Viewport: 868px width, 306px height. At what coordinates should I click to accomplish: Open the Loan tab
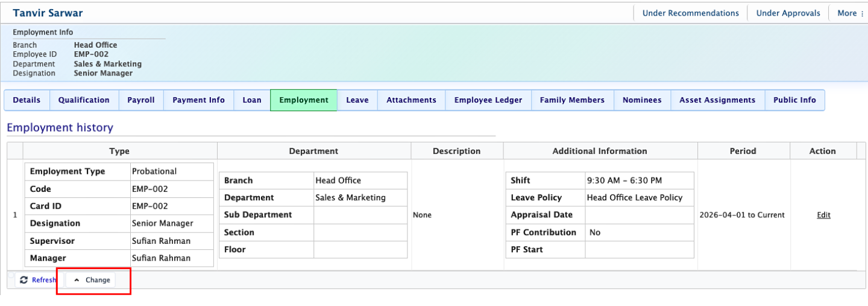252,100
